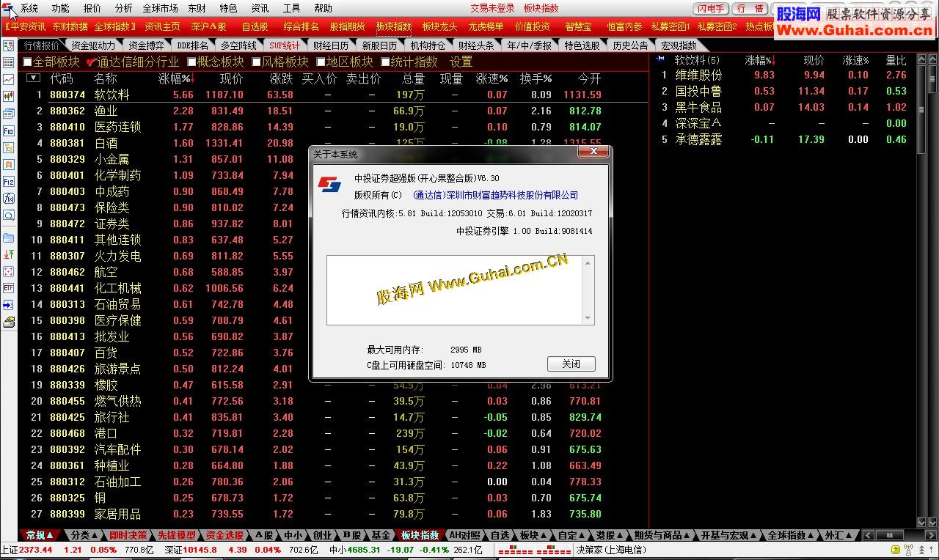This screenshot has width=939, height=560.
Task: Click the colored grid list sidebar icon
Action: tap(9, 62)
